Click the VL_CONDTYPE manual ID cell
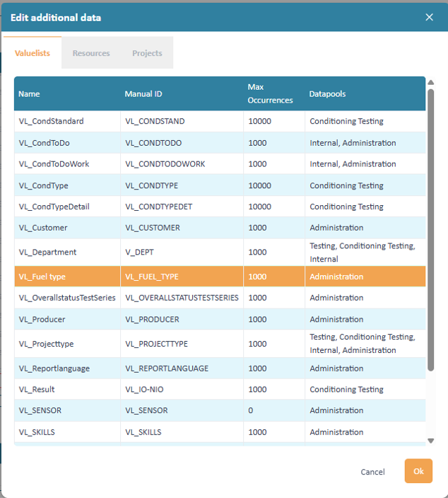448x498 pixels. click(182, 185)
